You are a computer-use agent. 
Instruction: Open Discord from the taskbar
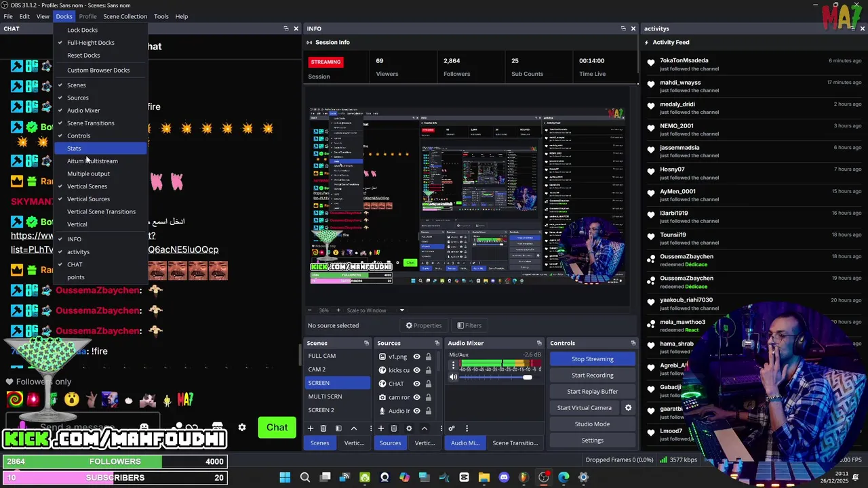click(504, 477)
